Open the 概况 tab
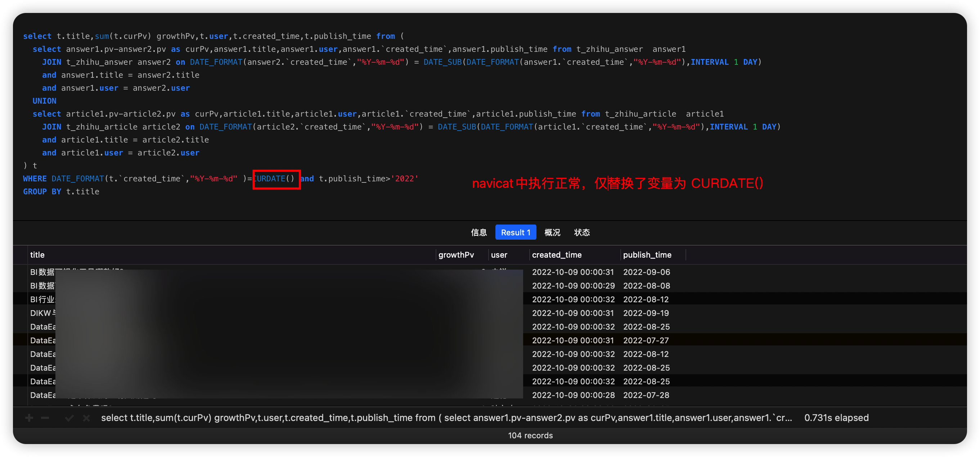Screen dimensions: 980x457 pos(552,232)
